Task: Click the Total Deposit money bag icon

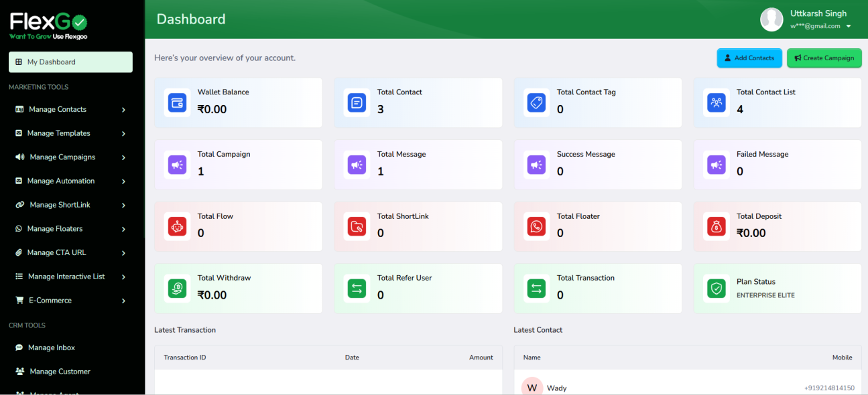Action: 717,227
